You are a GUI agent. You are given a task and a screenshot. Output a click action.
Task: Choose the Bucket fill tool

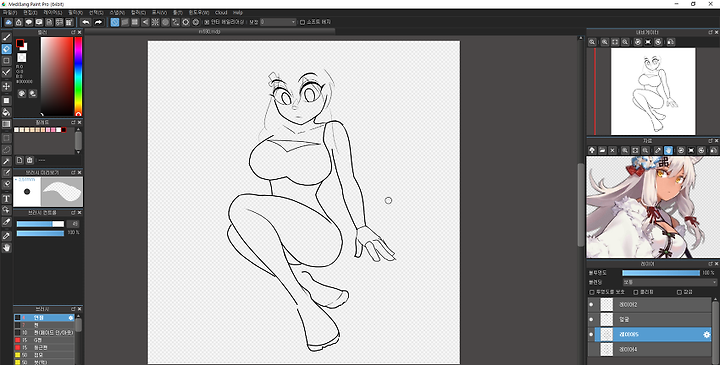coord(6,112)
